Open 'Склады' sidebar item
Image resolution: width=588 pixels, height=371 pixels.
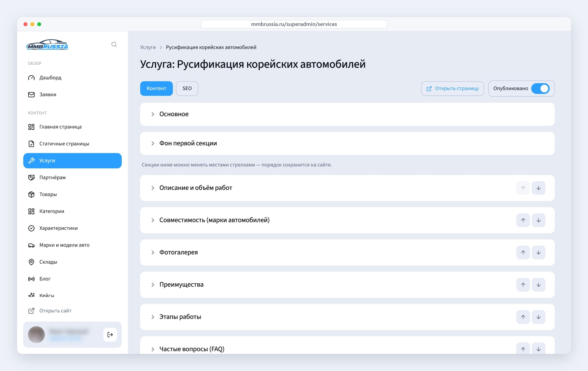coord(73,262)
